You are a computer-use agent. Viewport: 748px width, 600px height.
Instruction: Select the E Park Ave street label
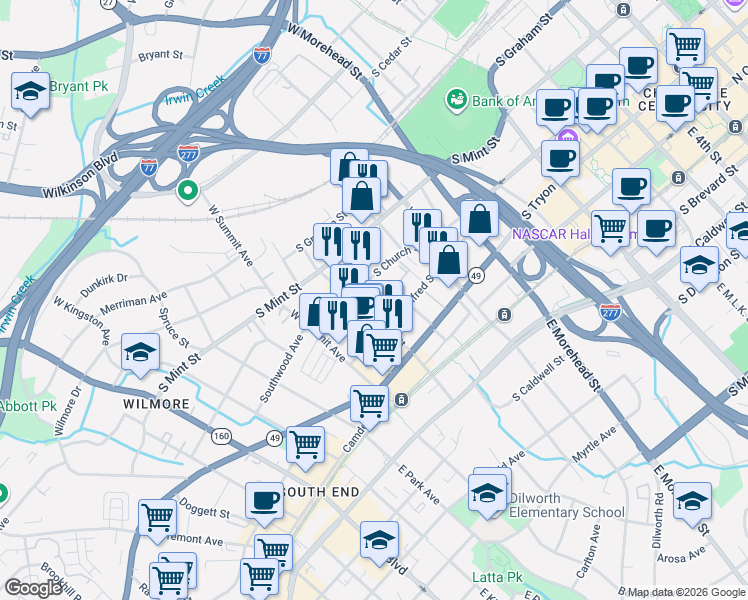[419, 485]
